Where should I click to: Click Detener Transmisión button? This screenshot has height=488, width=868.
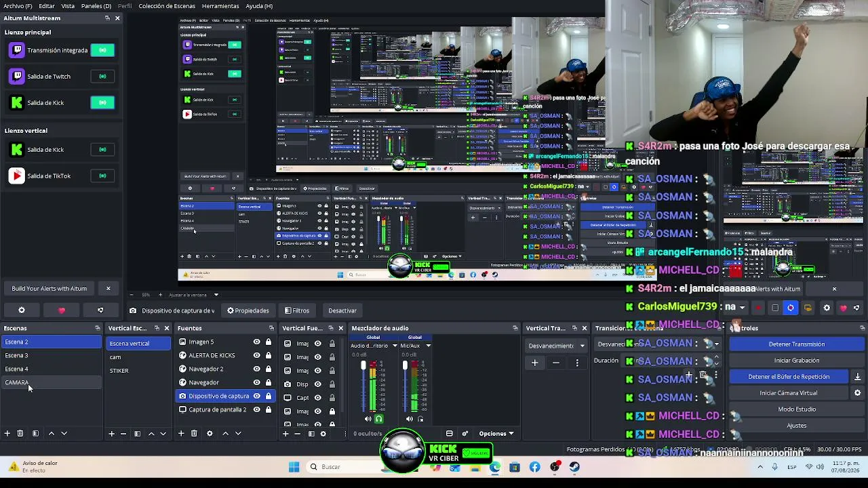tap(796, 344)
